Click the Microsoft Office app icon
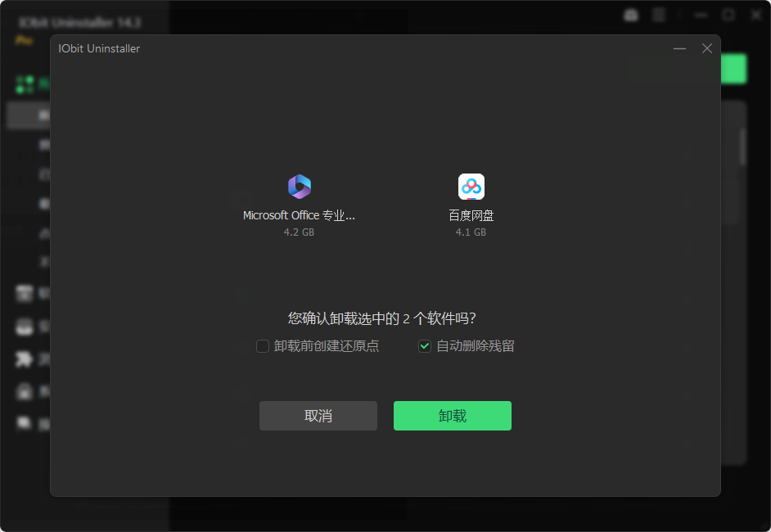 click(x=300, y=187)
